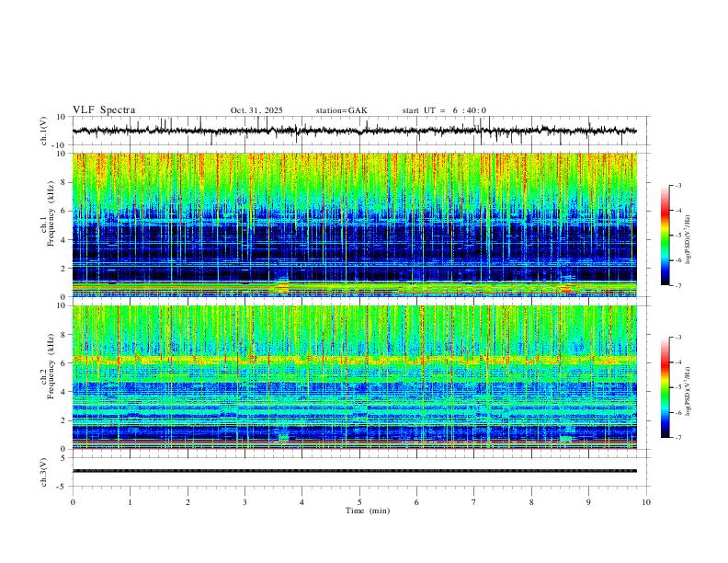Select the date text "Oct. 31, 2025"
Image resolution: width=728 pixels, height=563 pixels.
coord(256,110)
